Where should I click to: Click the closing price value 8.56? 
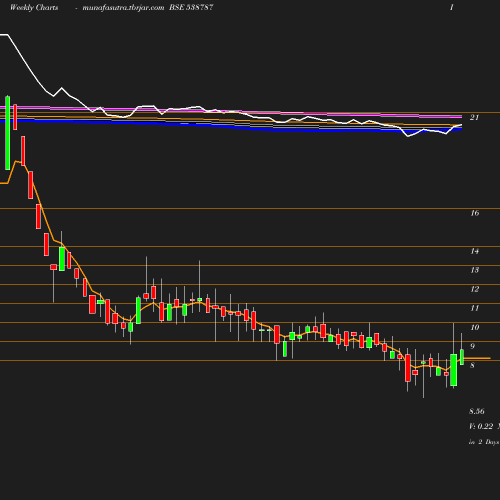tap(477, 411)
